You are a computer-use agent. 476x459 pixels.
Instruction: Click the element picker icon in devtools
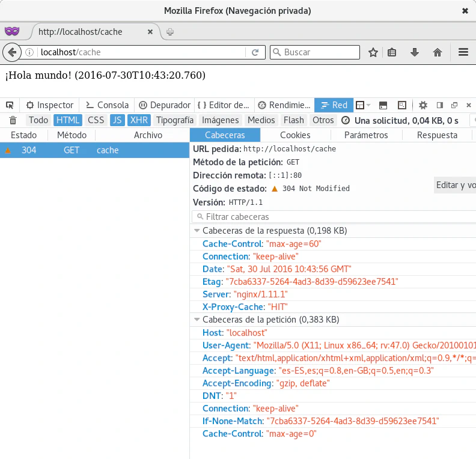[x=10, y=105]
